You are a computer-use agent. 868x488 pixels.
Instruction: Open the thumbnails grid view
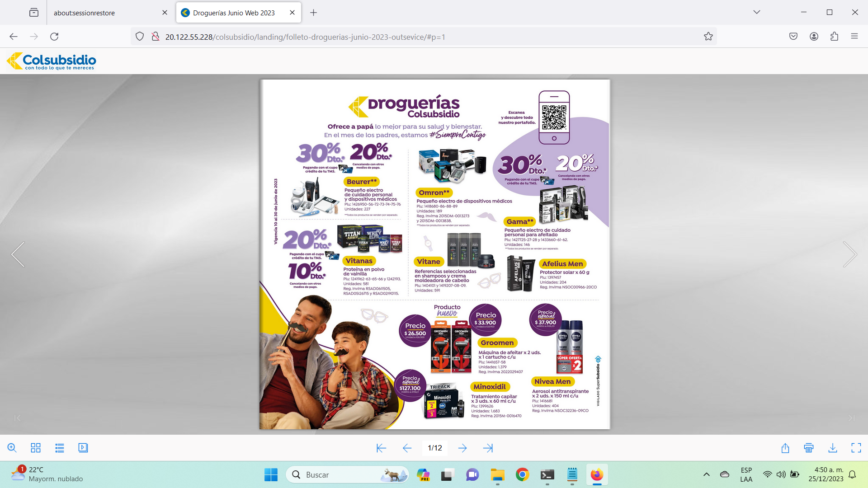(36, 448)
